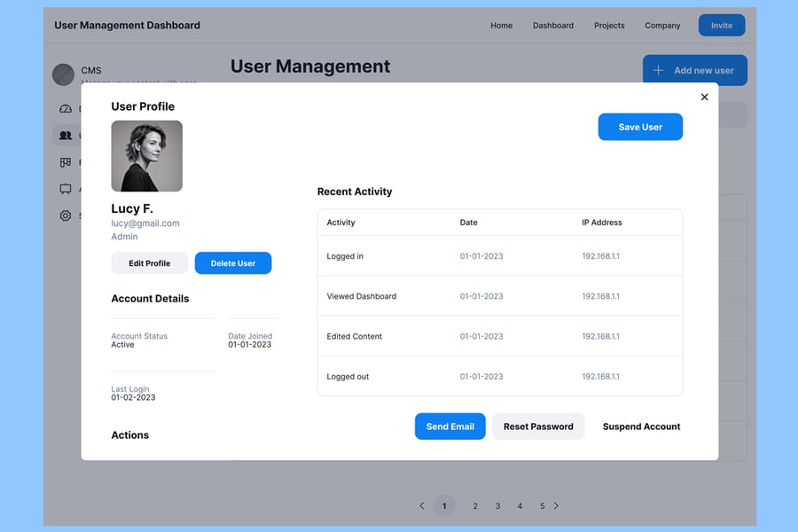The image size is (798, 532).
Task: Select the projects board icon in sidebar
Action: pos(66,162)
